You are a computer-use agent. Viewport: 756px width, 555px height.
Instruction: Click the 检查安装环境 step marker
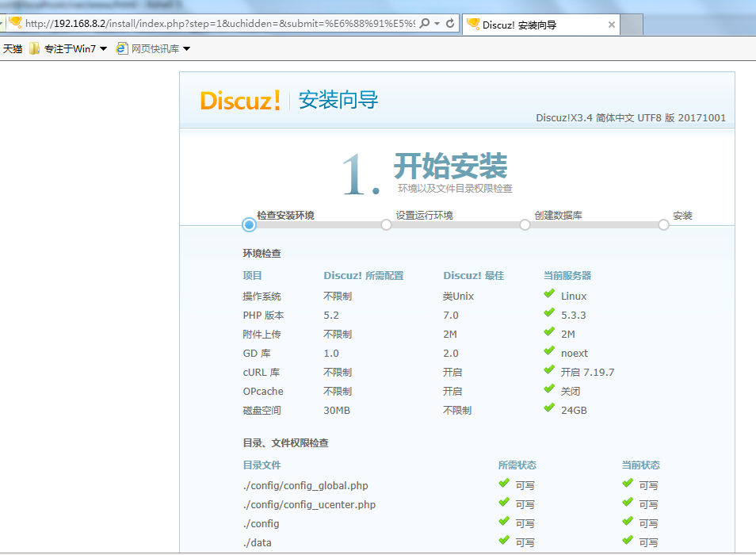250,224
